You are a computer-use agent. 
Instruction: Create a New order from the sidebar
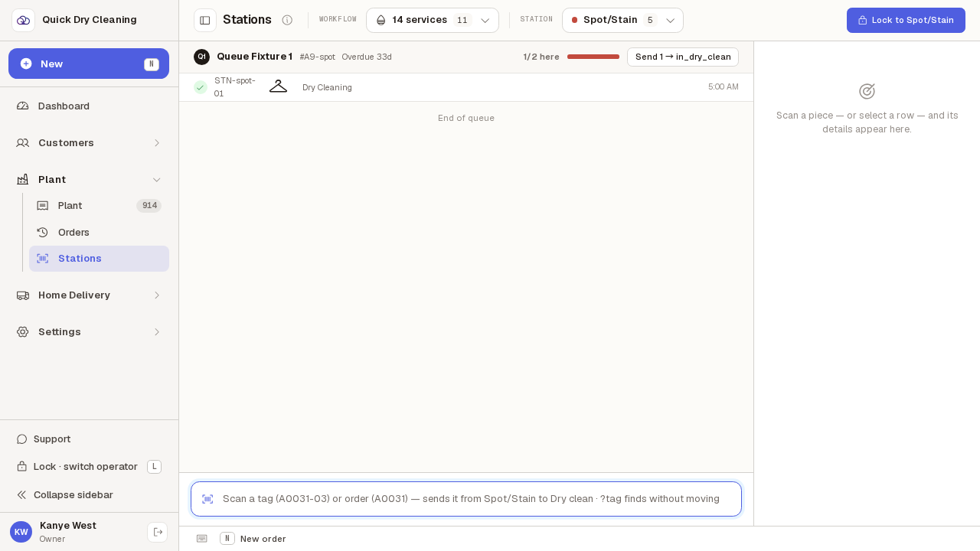89,64
